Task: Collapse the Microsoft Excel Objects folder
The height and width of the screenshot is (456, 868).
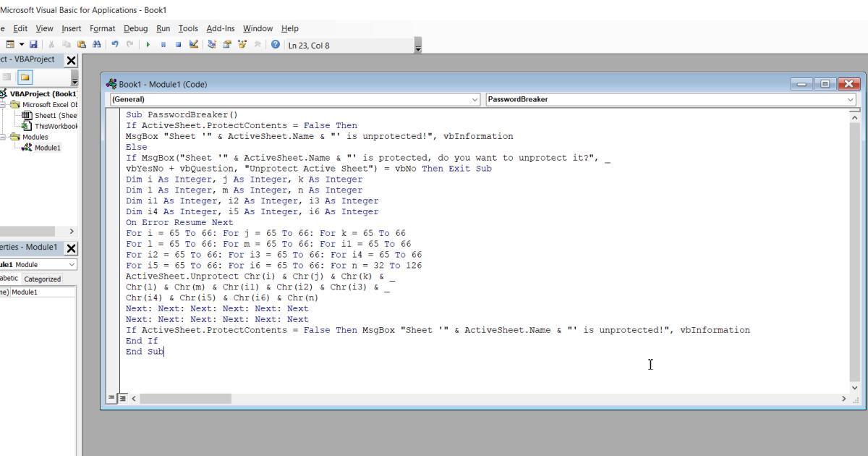Action: 3,104
